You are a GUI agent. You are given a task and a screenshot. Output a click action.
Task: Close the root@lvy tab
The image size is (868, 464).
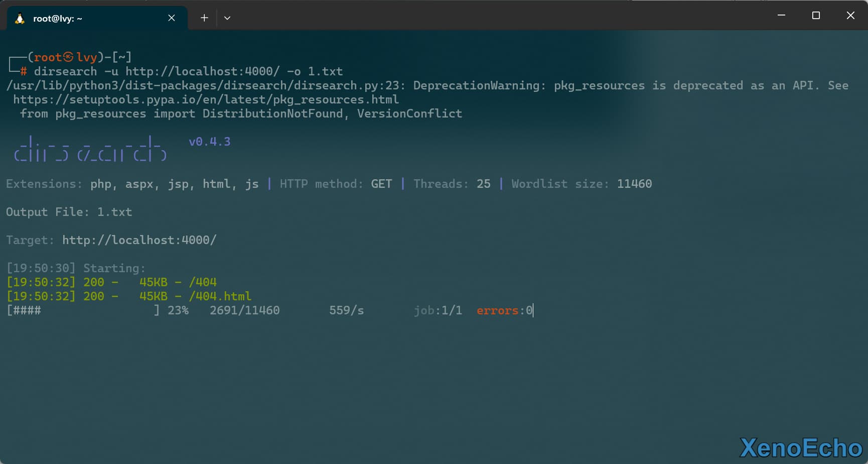point(172,18)
